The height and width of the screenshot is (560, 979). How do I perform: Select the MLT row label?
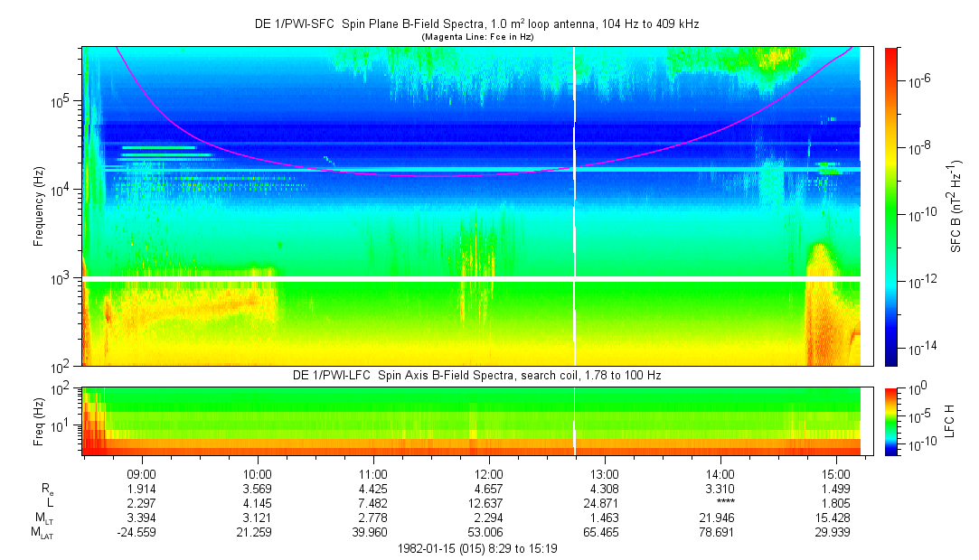click(x=42, y=518)
